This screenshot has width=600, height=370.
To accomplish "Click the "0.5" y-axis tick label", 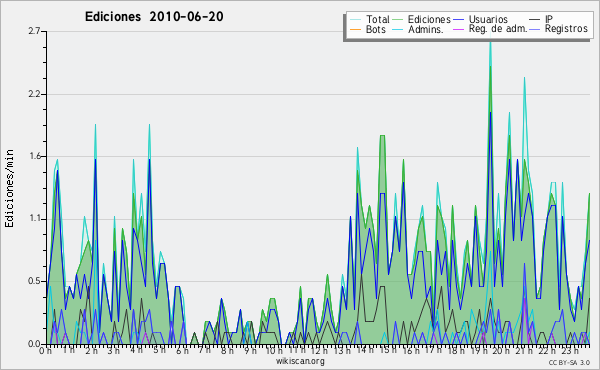I will tap(34, 281).
